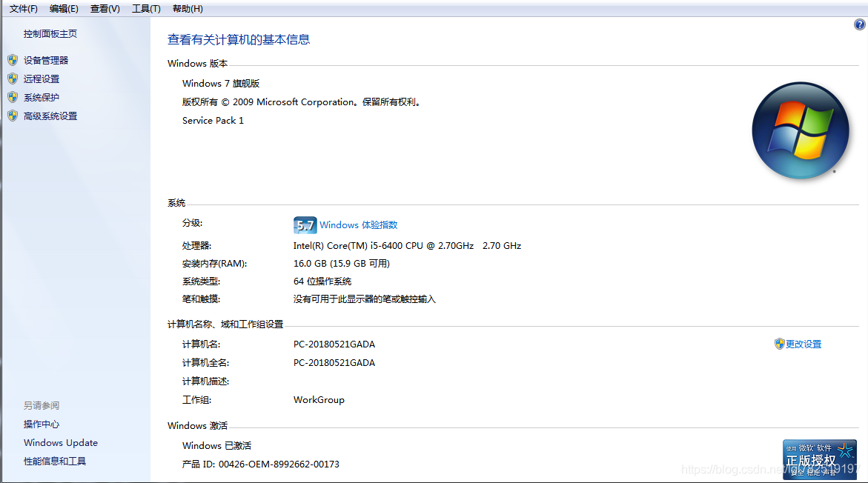The image size is (868, 483).
Task: Open the 查看(V) menu
Action: 105,9
